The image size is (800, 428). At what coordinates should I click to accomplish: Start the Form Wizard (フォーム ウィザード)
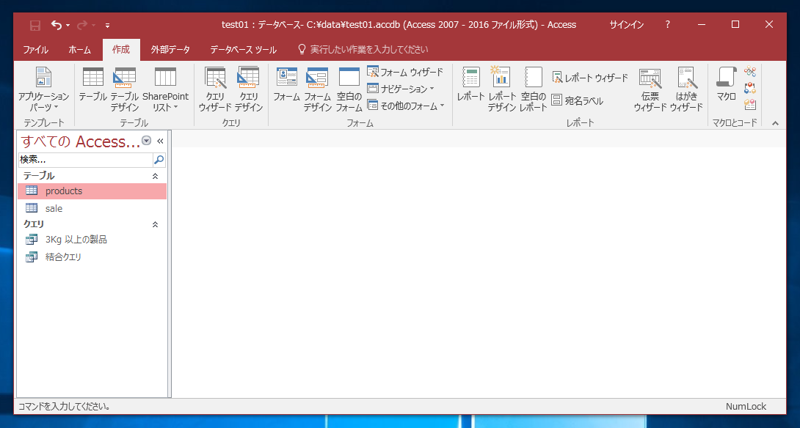pyautogui.click(x=405, y=71)
